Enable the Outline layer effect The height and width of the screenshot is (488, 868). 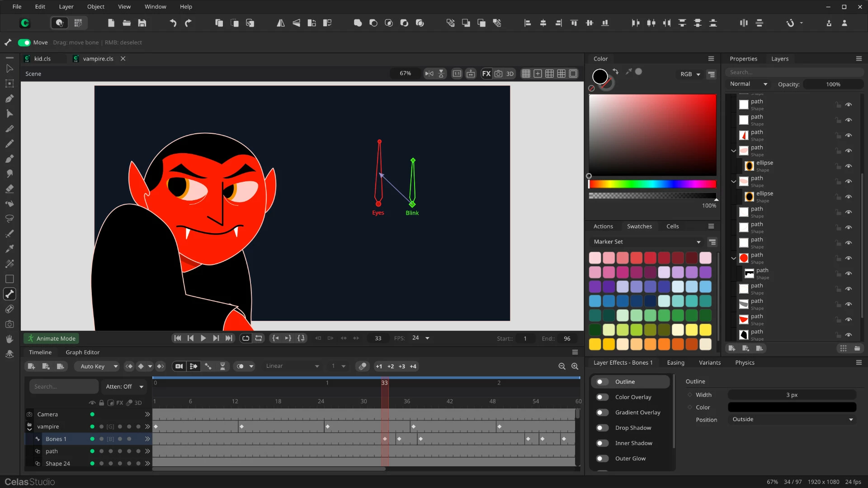(x=602, y=382)
